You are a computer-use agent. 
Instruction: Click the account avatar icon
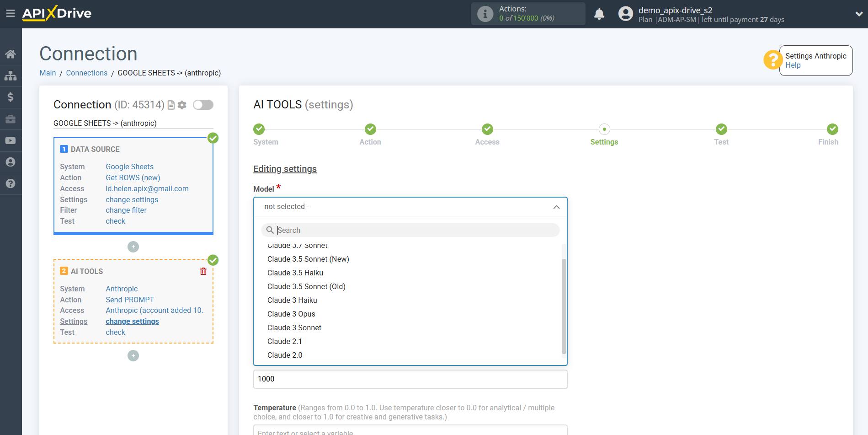click(626, 14)
